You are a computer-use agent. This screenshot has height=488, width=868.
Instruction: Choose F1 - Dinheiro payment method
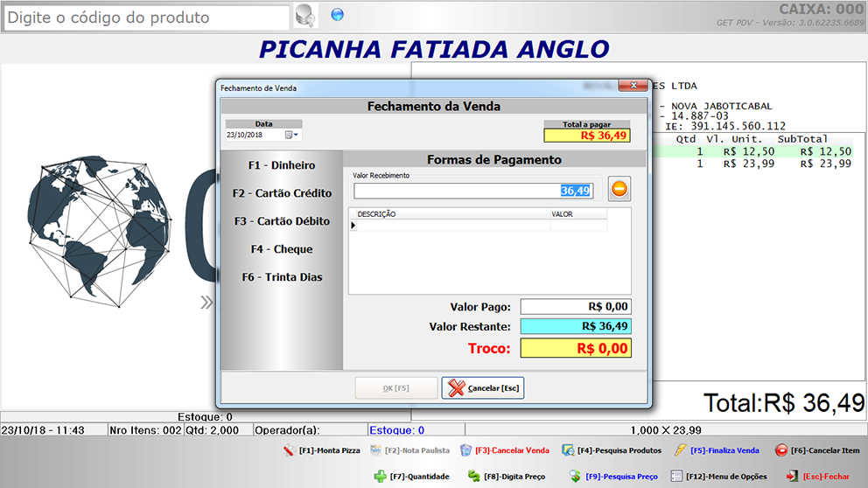click(x=281, y=165)
